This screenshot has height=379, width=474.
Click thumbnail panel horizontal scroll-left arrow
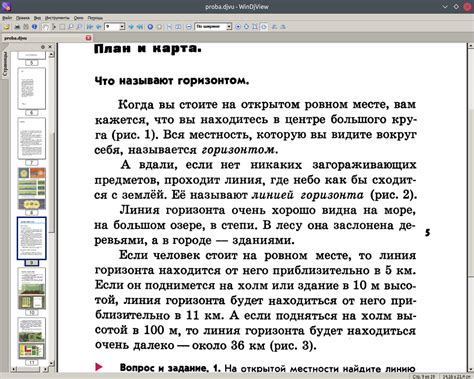[x=13, y=369]
